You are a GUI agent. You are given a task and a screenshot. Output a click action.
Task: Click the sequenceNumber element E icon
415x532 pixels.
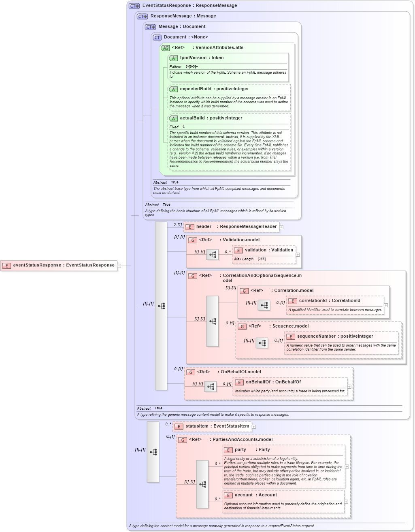point(291,337)
